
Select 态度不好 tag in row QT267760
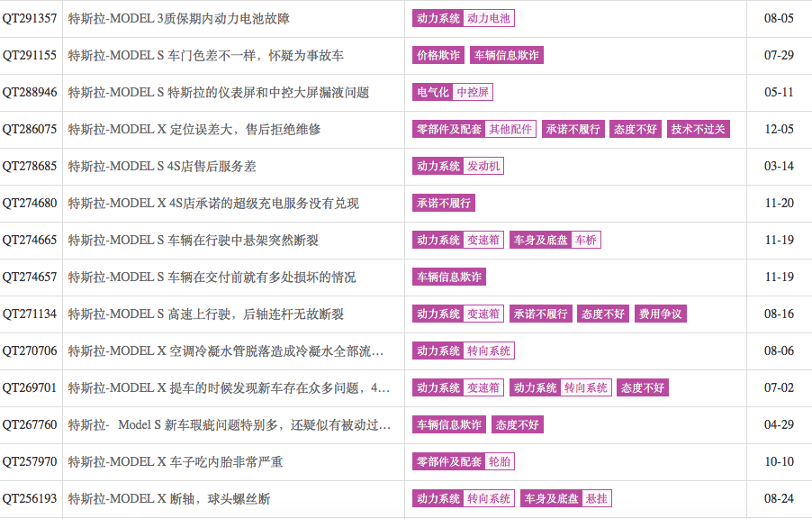coord(518,424)
